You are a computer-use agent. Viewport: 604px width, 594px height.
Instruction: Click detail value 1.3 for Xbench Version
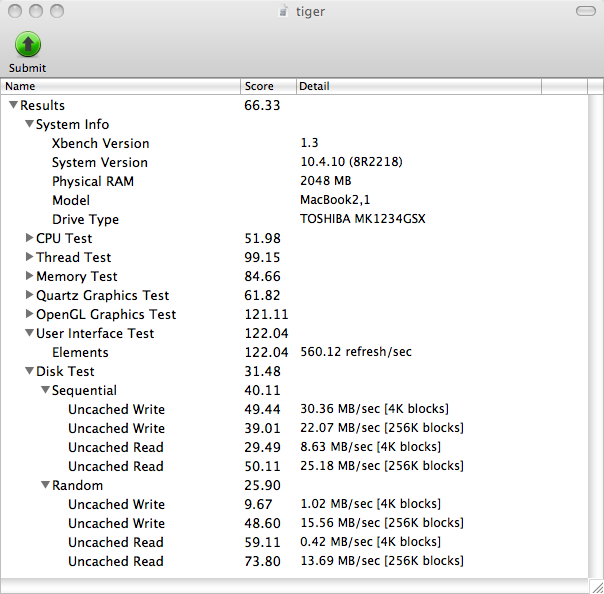click(x=309, y=143)
